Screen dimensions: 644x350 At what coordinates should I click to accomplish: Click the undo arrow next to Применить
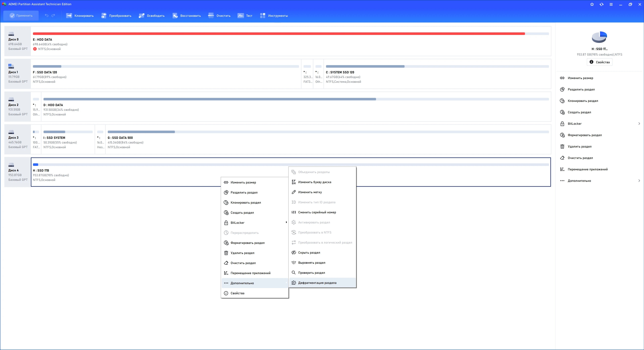point(46,15)
